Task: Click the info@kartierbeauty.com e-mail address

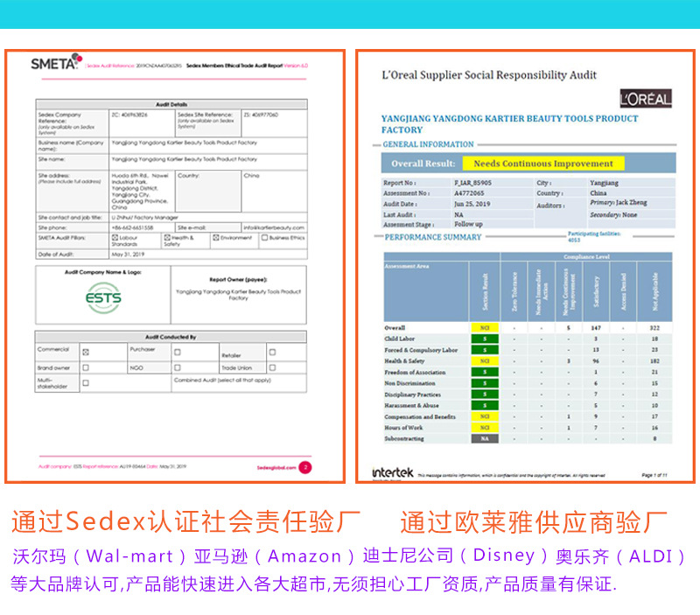Action: pyautogui.click(x=274, y=227)
